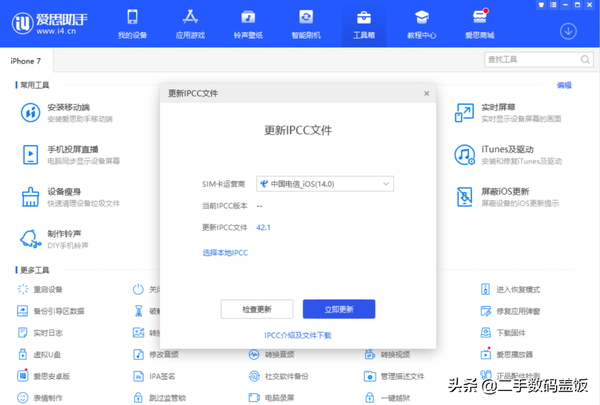The image size is (600, 405).
Task: Open 设备瘦身 cleanup tool icon
Action: click(31, 197)
